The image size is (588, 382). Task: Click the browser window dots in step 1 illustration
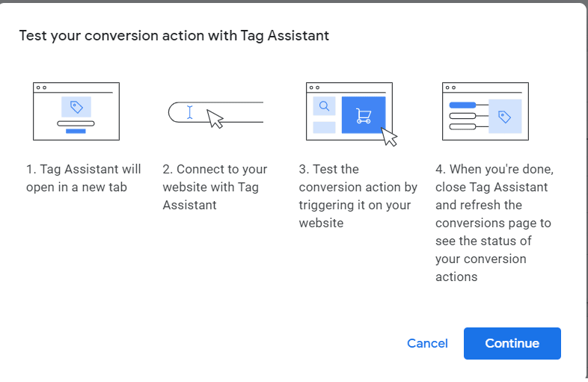41,87
